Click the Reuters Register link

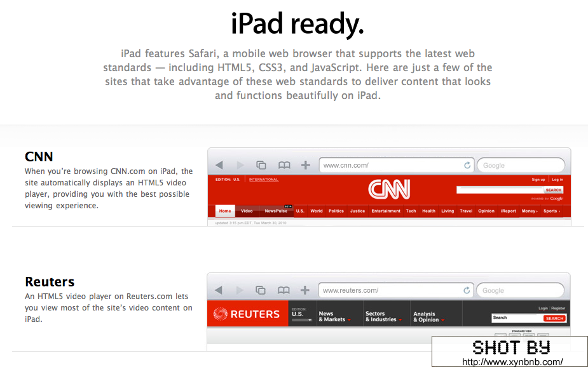point(558,308)
